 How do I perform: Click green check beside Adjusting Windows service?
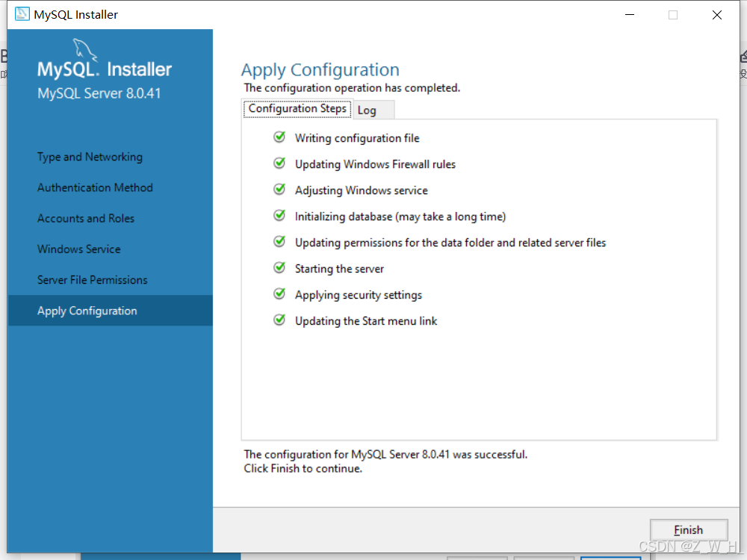[279, 190]
